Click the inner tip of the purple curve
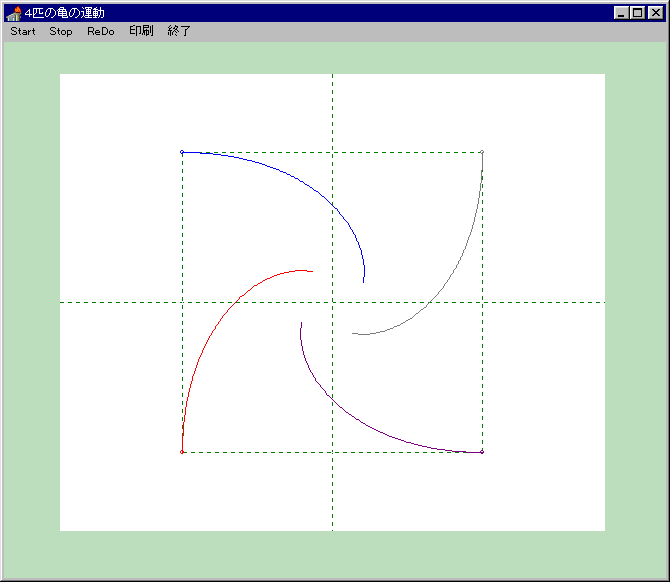This screenshot has height=582, width=670. 301,322
